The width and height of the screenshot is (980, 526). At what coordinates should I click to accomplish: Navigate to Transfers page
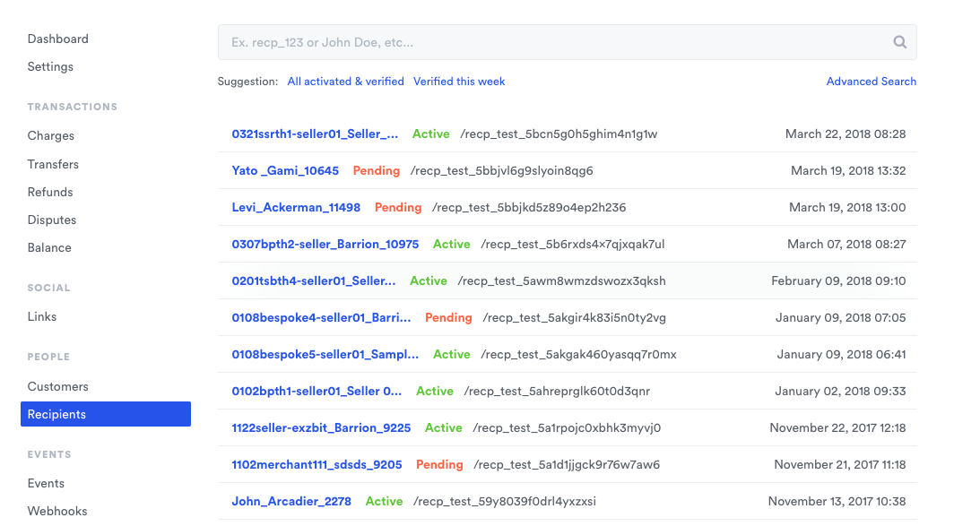[53, 164]
